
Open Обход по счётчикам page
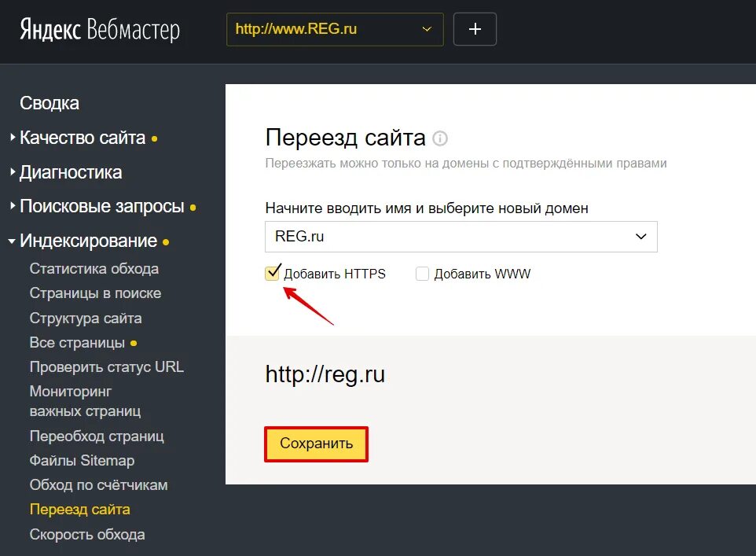click(99, 485)
